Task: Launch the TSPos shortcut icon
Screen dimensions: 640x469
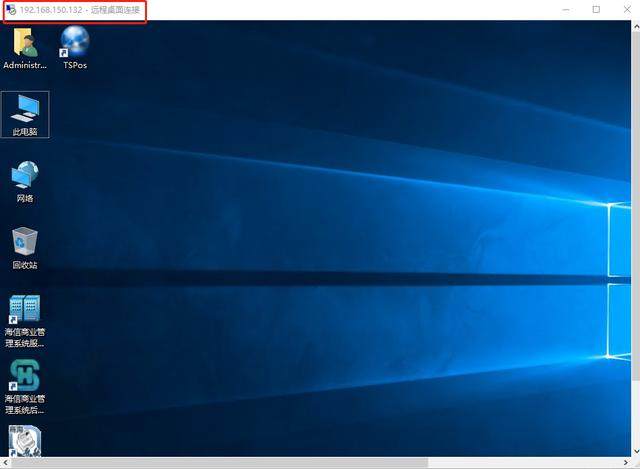Action: click(75, 47)
